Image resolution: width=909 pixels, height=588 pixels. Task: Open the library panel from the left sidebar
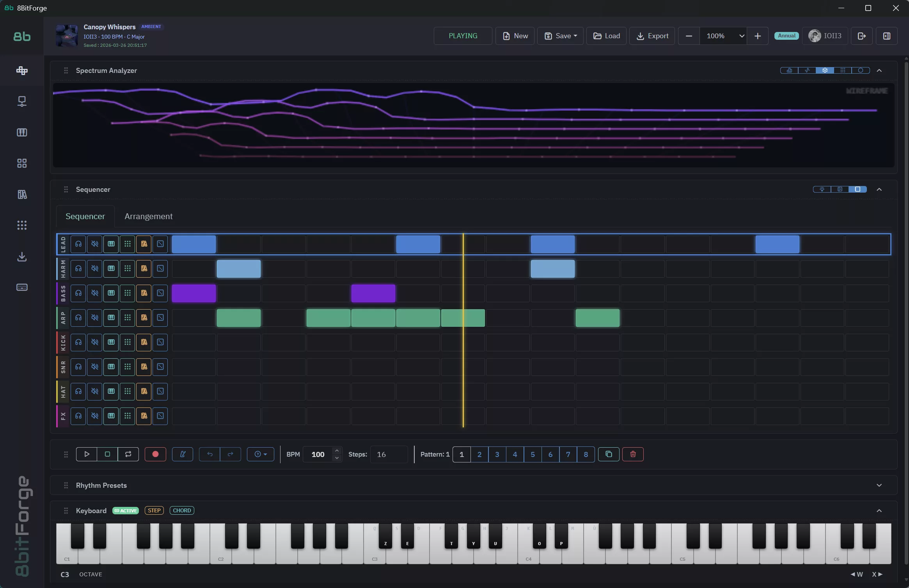coord(22,194)
